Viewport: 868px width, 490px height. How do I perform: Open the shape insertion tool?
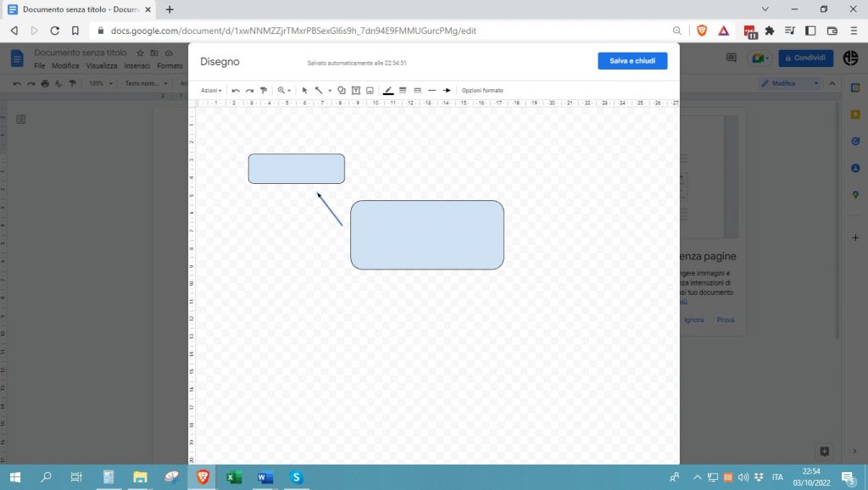tap(342, 90)
